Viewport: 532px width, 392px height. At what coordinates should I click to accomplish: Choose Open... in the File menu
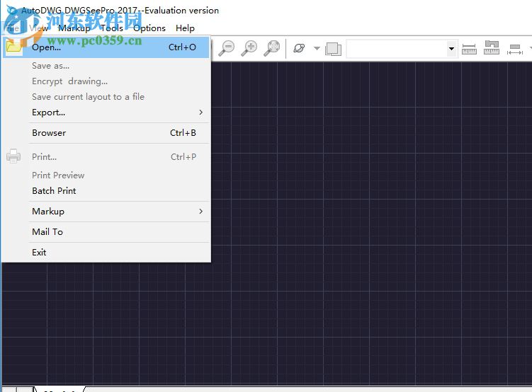(x=106, y=47)
